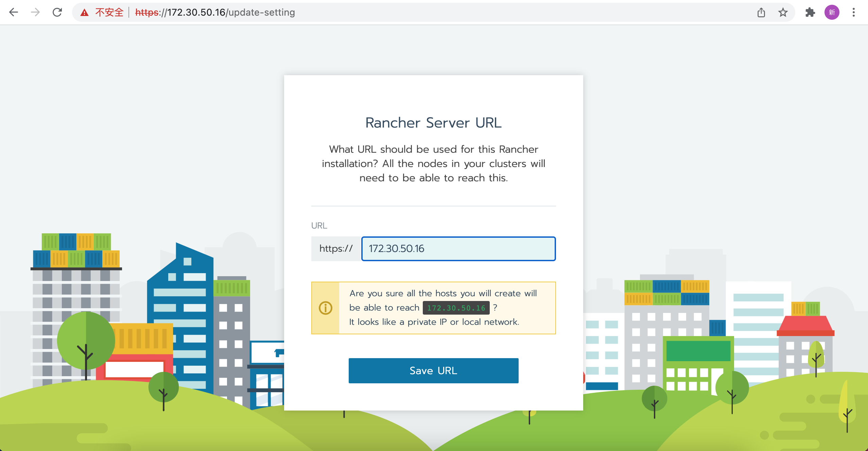The image size is (868, 451).
Task: Click the info icon in warning box
Action: point(326,308)
